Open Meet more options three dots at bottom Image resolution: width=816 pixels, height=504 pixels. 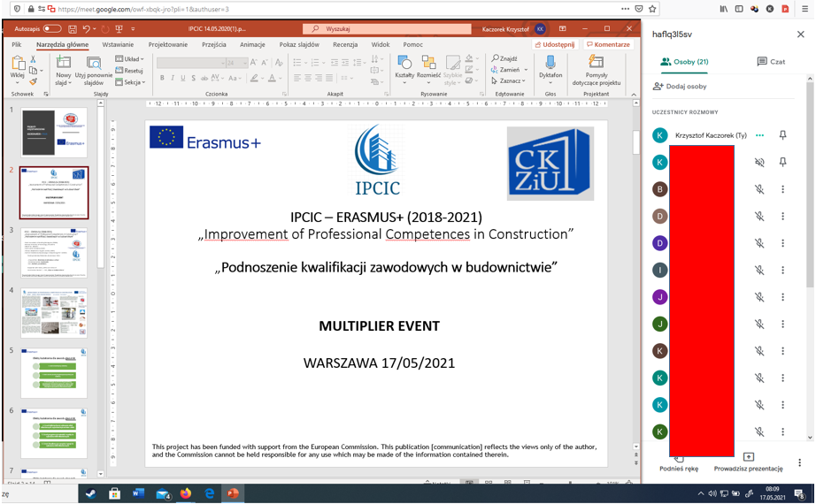click(x=800, y=462)
